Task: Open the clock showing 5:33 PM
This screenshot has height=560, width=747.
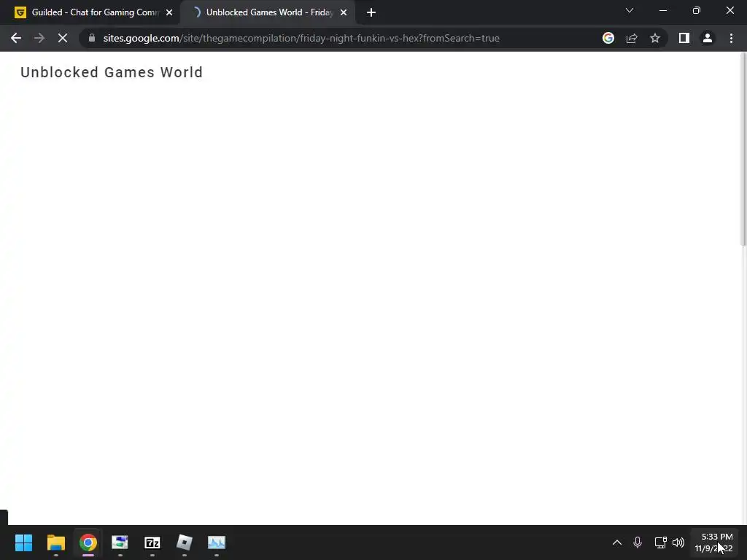Action: tap(713, 542)
